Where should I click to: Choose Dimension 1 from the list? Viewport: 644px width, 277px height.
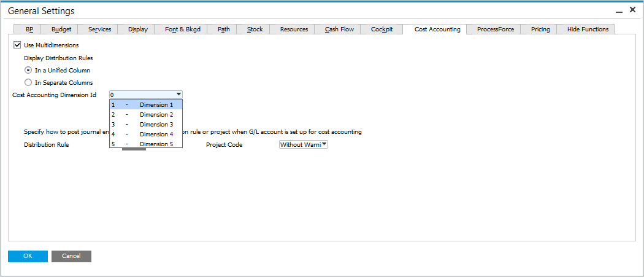click(146, 105)
